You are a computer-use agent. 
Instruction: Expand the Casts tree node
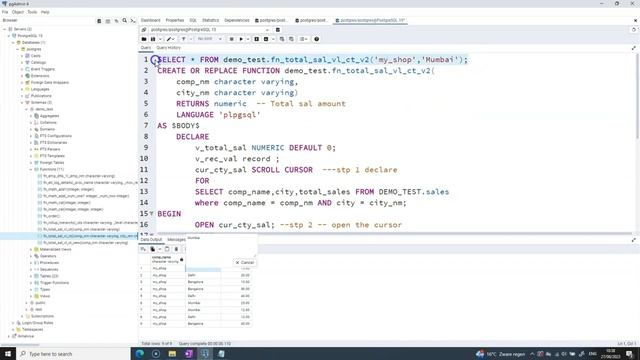pyautogui.click(x=22, y=56)
